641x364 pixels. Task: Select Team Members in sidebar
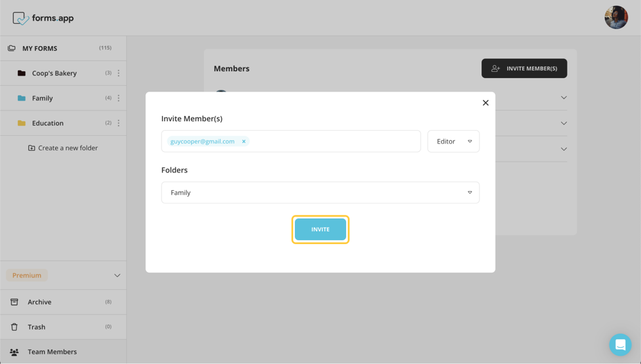pyautogui.click(x=52, y=352)
